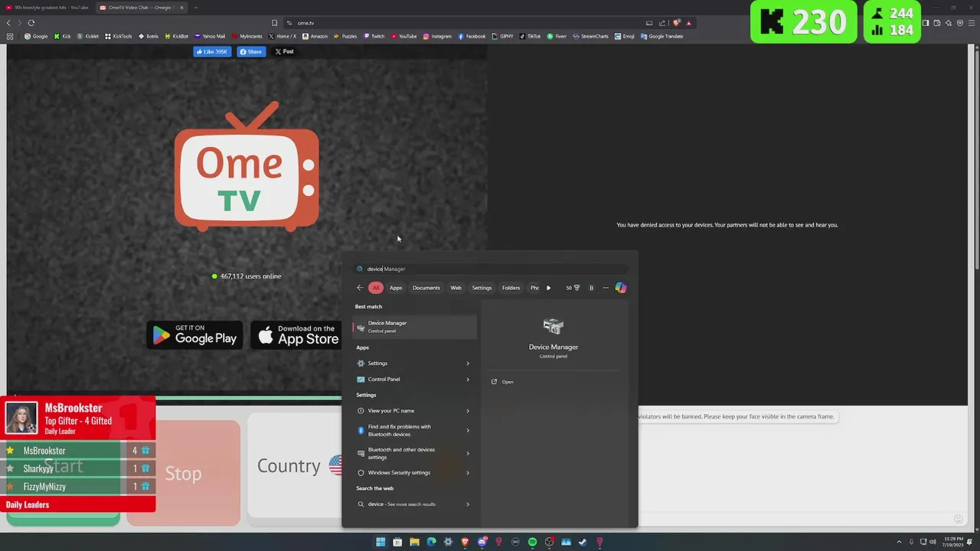Click the Windows Start button
980x551 pixels.
click(x=381, y=542)
